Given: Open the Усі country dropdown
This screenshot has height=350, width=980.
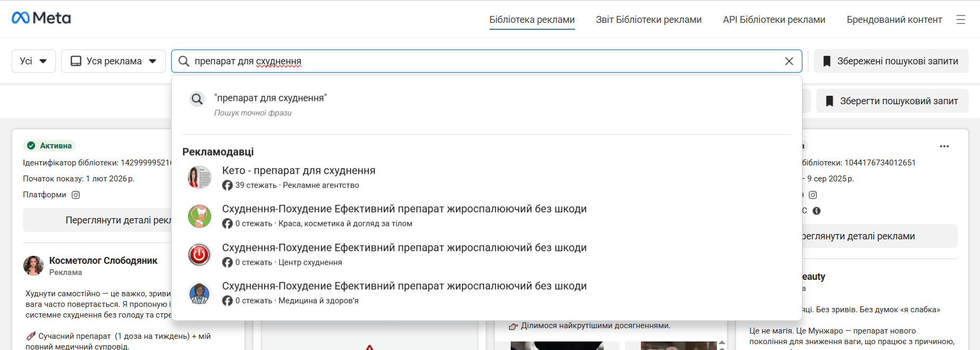Looking at the screenshot, I should [33, 61].
